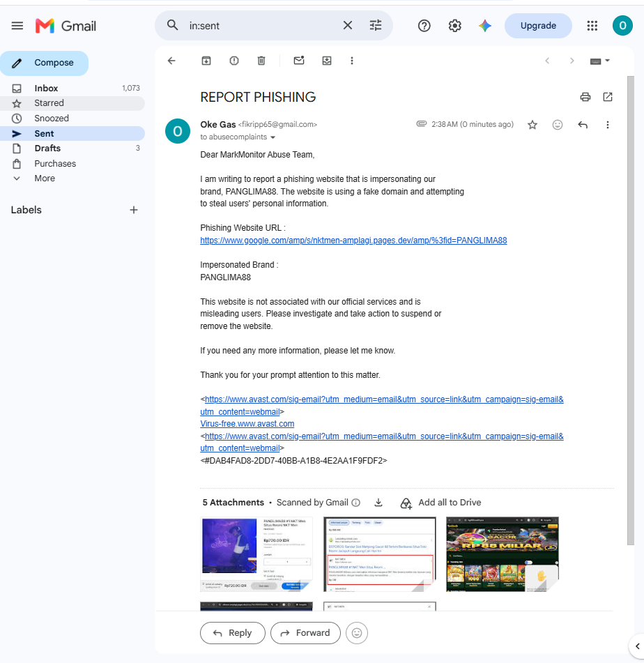This screenshot has width=644, height=663.
Task: Open Snoozed folder
Action: click(72, 119)
